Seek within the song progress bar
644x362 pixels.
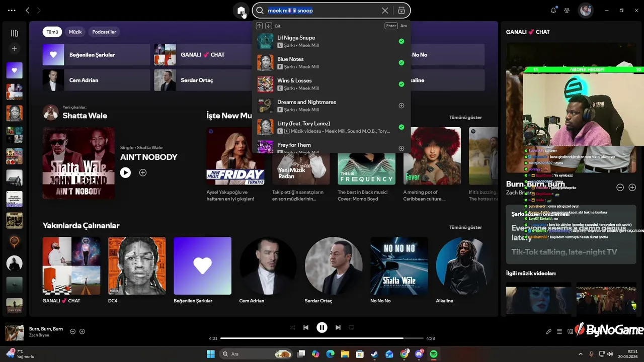click(322, 338)
